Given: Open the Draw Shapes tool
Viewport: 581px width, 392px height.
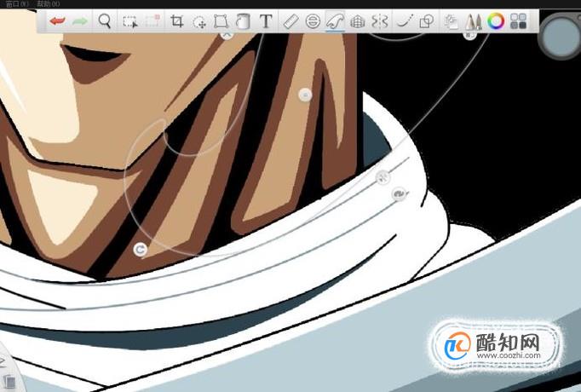Looking at the screenshot, I should tap(427, 21).
